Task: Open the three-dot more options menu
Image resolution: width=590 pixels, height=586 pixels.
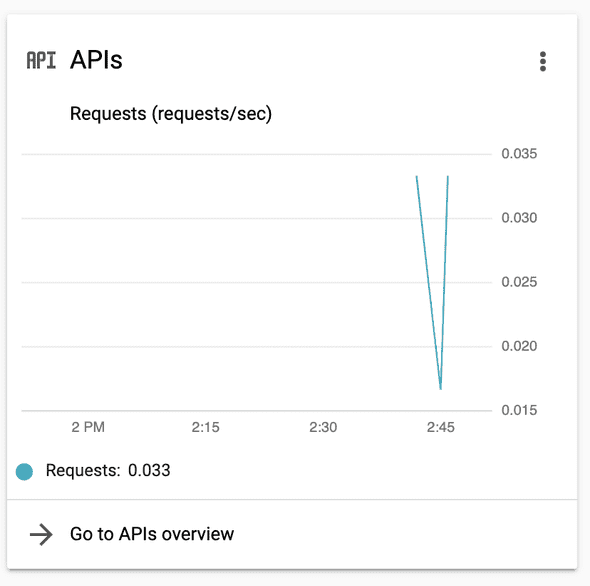Action: 543,61
